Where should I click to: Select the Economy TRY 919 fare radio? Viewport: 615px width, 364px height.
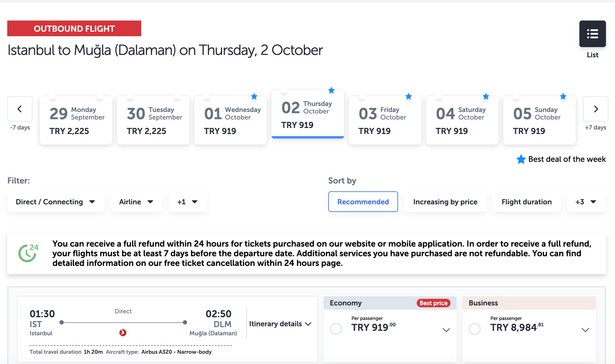click(336, 329)
